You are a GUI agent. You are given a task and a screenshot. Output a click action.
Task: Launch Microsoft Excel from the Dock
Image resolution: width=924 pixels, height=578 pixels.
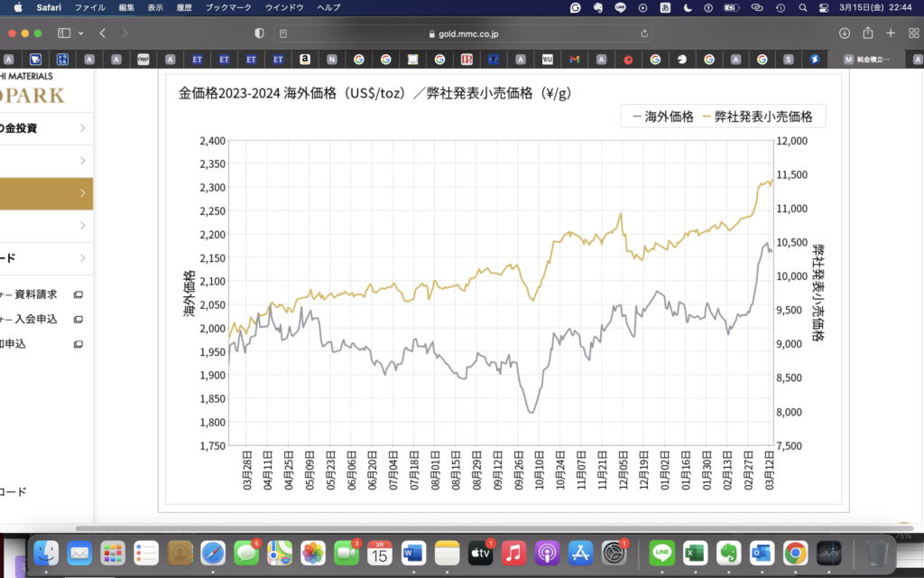695,553
